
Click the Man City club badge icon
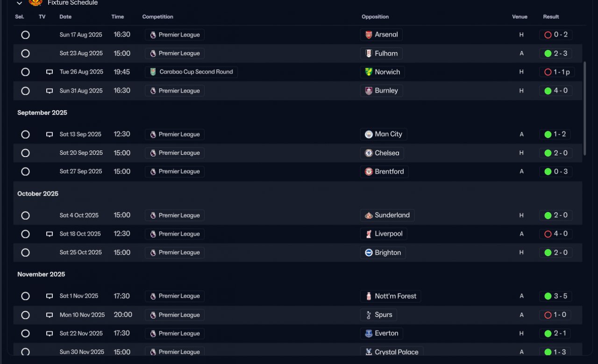click(369, 134)
